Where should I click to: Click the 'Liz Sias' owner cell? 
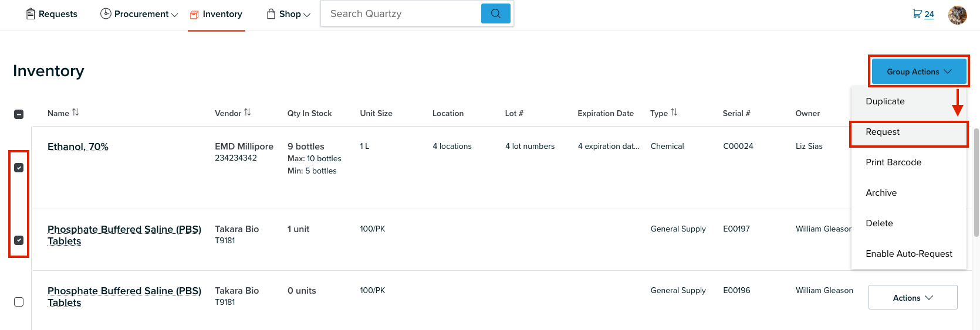point(809,147)
